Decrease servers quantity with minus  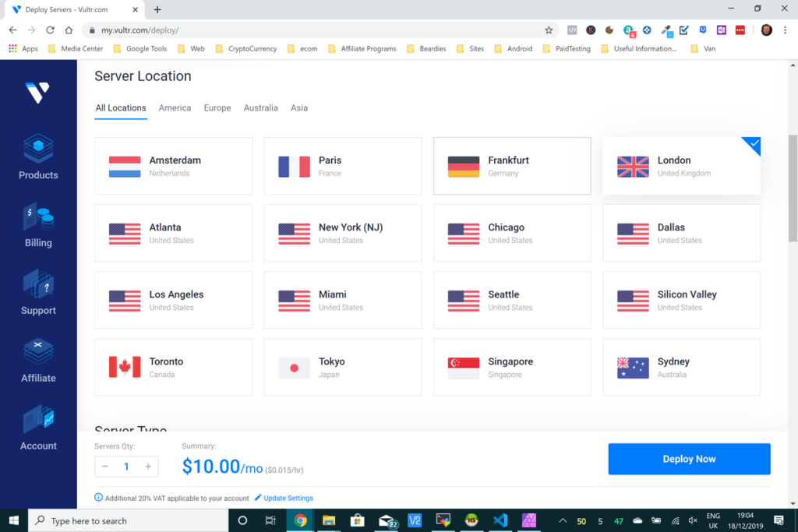pos(105,467)
